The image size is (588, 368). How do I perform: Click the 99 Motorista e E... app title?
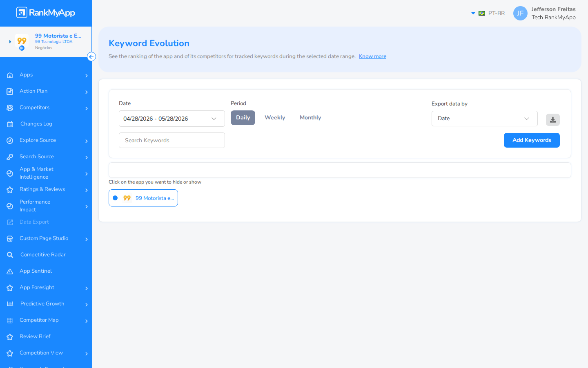click(58, 36)
